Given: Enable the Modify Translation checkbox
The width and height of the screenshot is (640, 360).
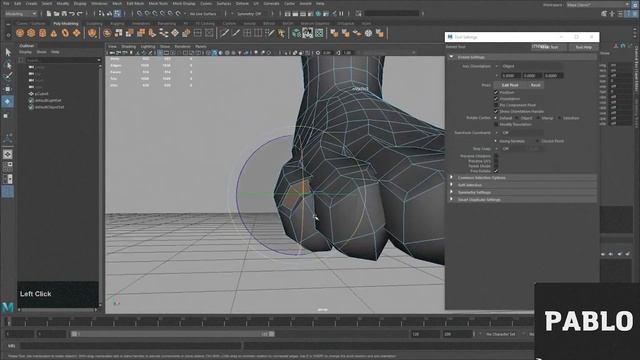Looking at the screenshot, I should click(496, 124).
